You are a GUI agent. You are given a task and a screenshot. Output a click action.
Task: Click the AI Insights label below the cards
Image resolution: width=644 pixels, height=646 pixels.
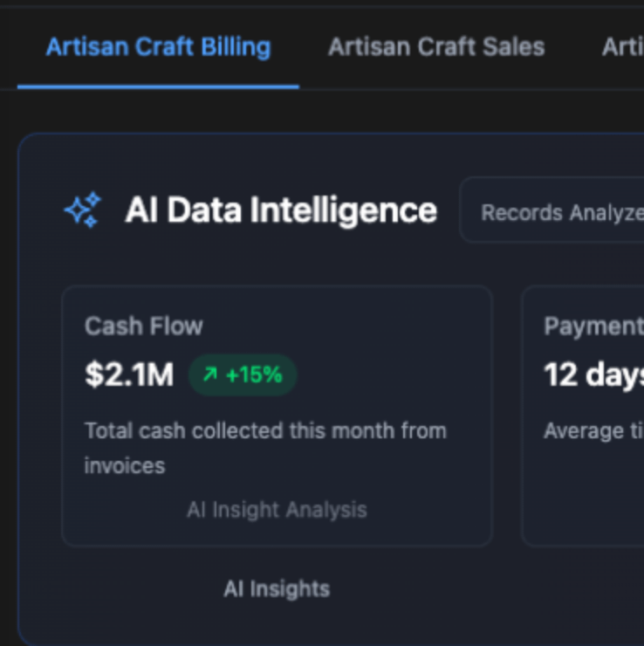pos(277,588)
